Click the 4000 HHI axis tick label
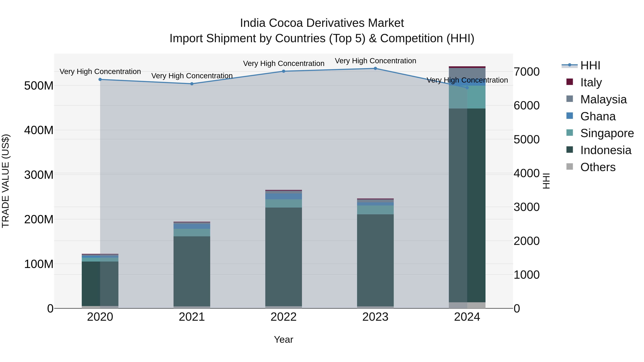644x362 pixels. (x=527, y=173)
